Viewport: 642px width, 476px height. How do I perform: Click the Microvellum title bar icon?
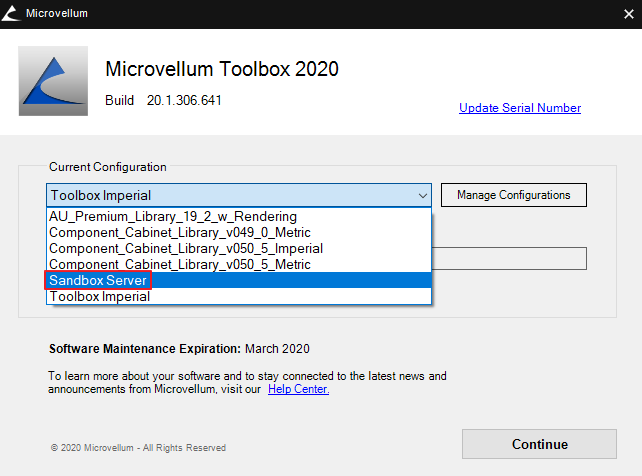[11, 13]
